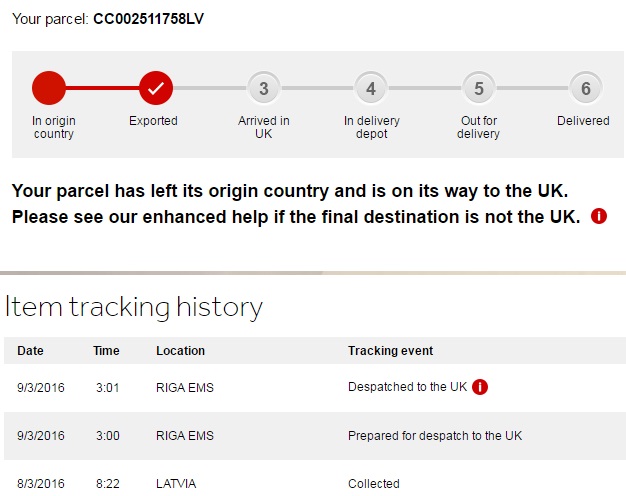Click step 5 'Out for delivery' circle

(x=479, y=88)
